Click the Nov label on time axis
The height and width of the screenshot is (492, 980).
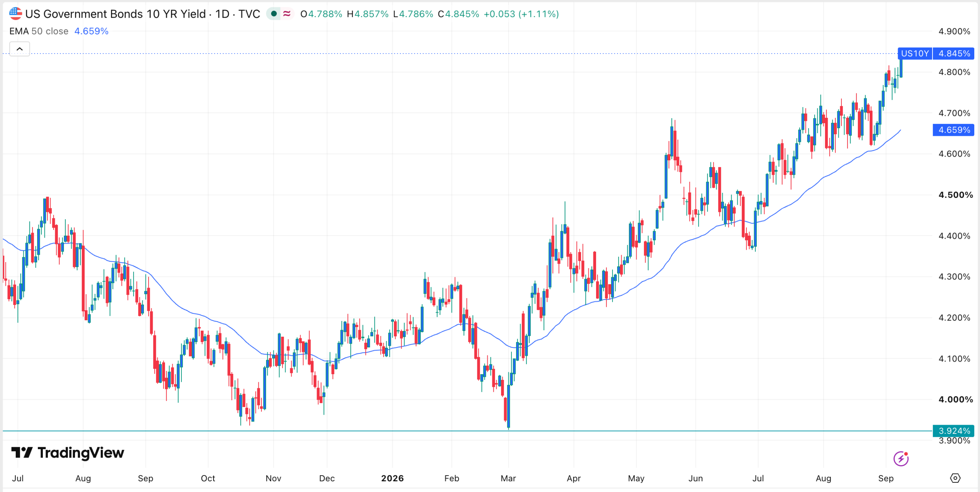pyautogui.click(x=273, y=478)
